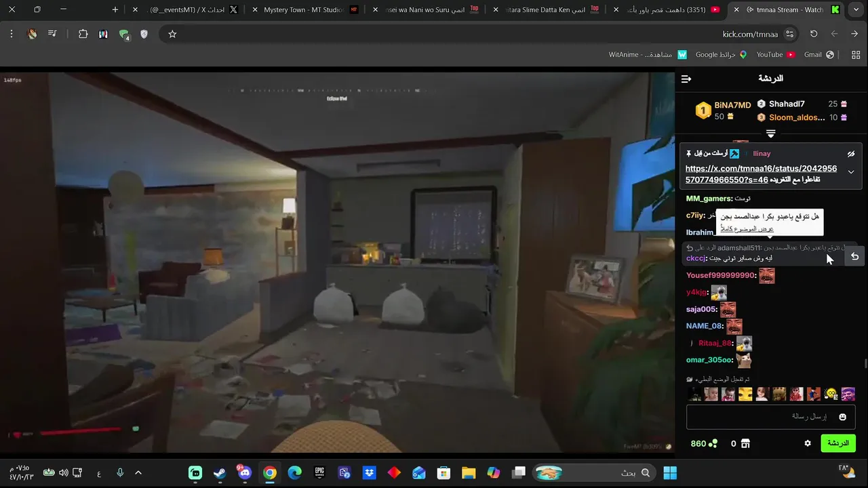Click username Shahadl7 in the leaderboard
This screenshot has height=488, width=868.
(x=787, y=104)
